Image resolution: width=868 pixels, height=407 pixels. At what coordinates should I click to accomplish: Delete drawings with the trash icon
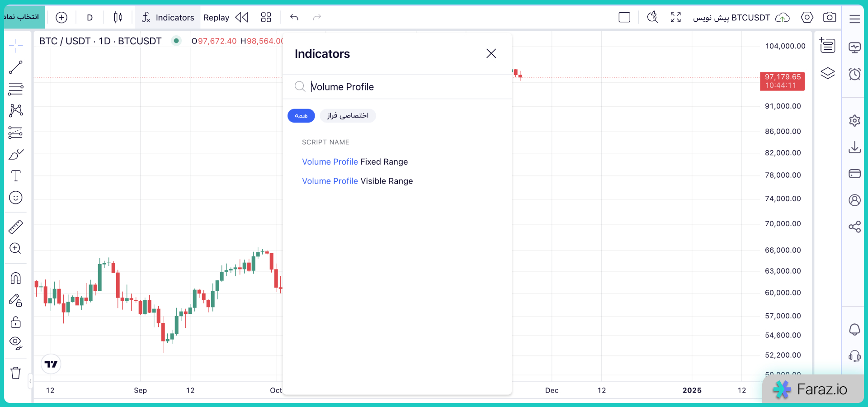[16, 373]
